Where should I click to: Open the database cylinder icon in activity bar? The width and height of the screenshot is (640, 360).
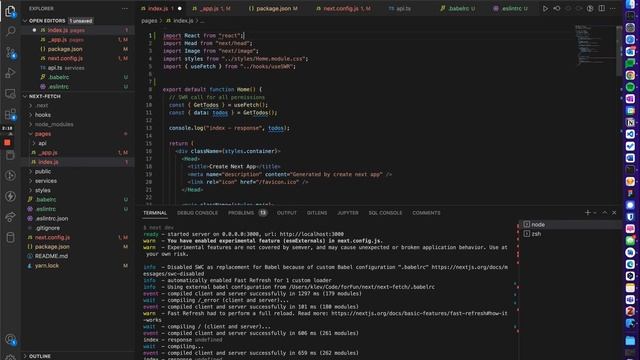click(10, 237)
